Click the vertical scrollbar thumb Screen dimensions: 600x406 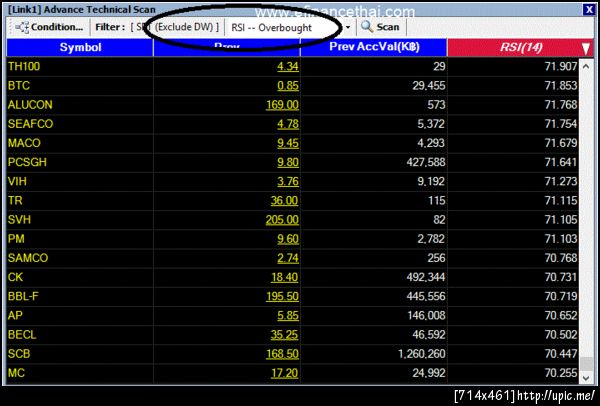pyautogui.click(x=586, y=363)
